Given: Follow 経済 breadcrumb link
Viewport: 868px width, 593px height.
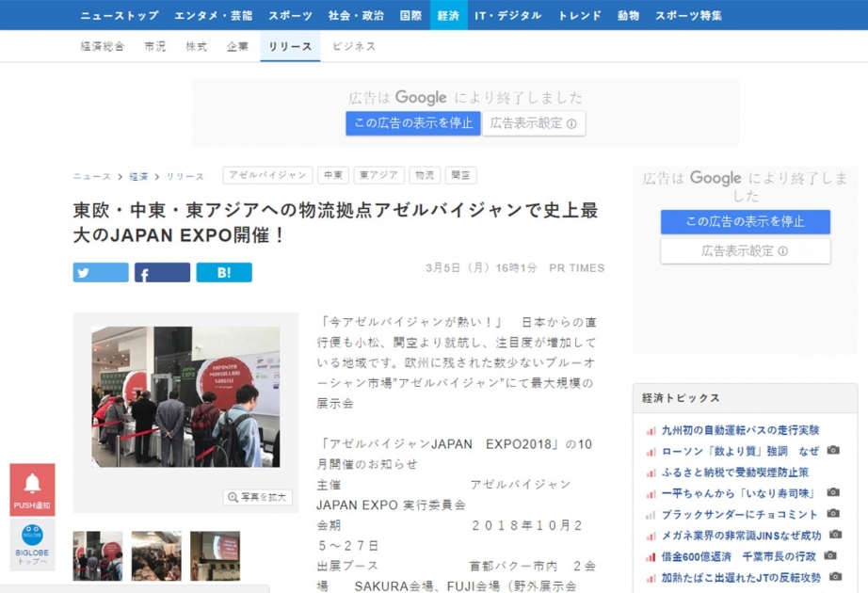Looking at the screenshot, I should click(138, 176).
